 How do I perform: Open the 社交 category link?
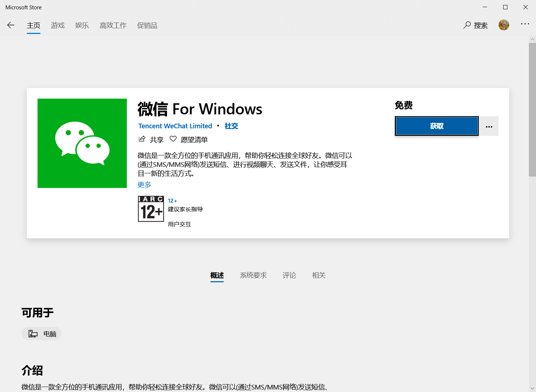coord(231,126)
